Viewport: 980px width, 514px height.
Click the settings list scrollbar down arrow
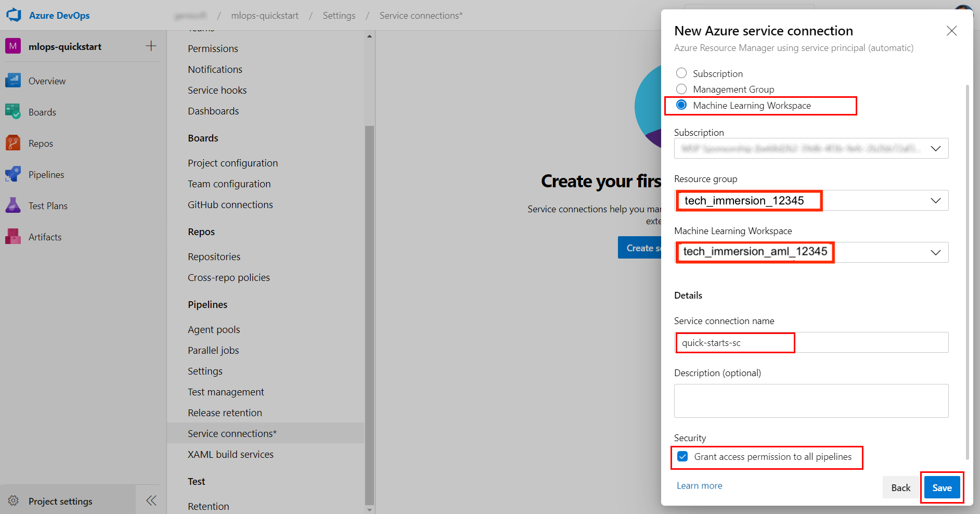369,510
